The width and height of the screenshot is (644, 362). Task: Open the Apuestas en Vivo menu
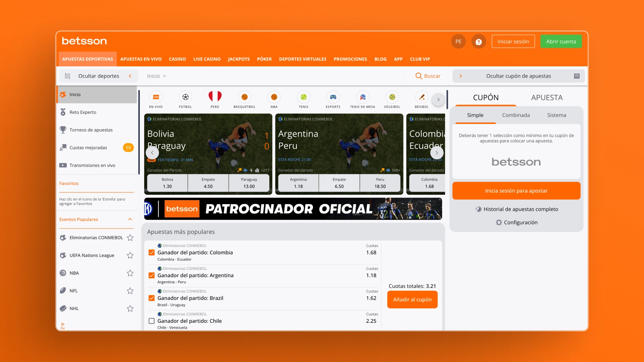(x=141, y=59)
